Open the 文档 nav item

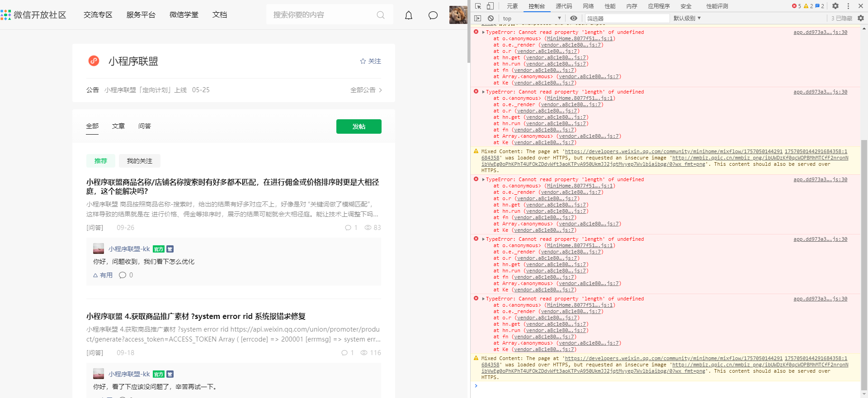click(220, 15)
